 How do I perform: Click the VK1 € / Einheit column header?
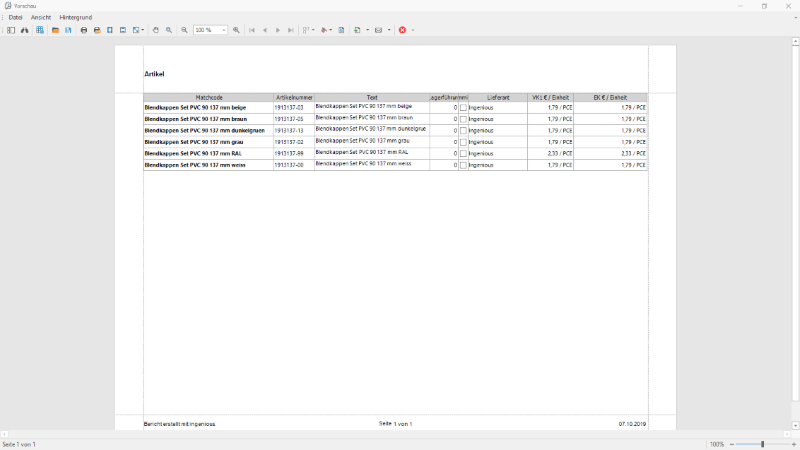point(551,97)
